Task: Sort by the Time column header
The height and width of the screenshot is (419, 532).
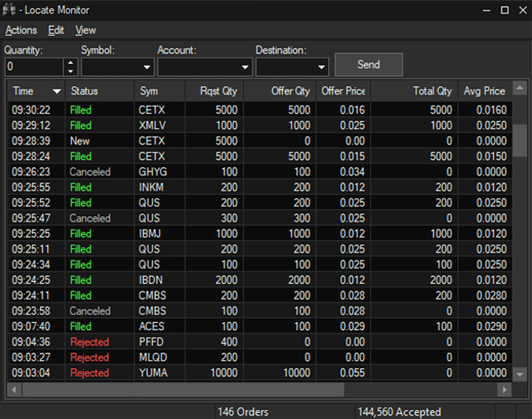Action: coord(36,91)
